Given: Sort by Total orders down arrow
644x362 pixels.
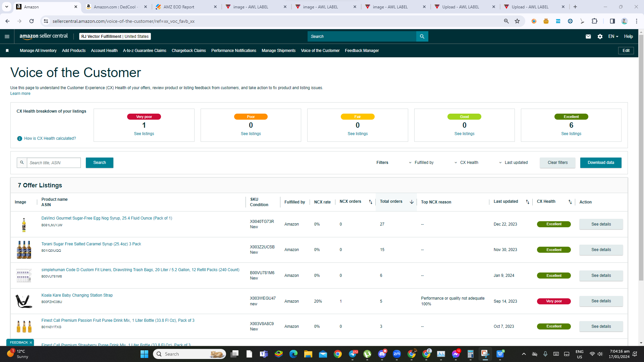Looking at the screenshot, I should [412, 202].
